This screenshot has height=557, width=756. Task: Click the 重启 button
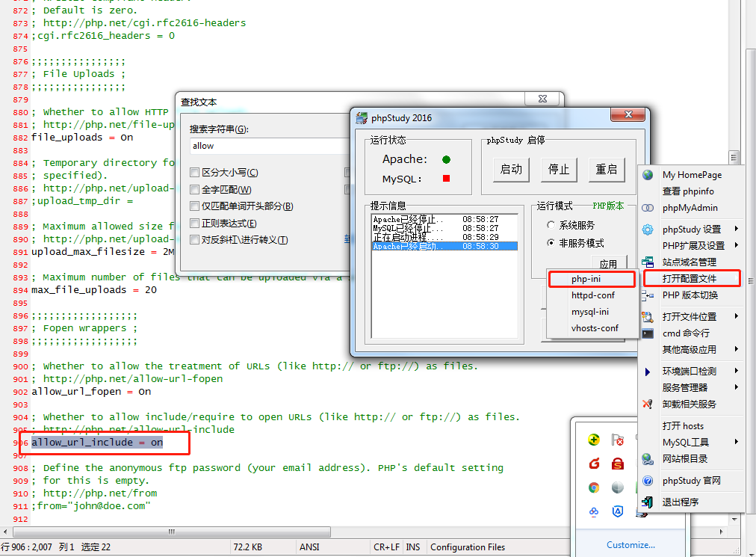click(x=607, y=170)
